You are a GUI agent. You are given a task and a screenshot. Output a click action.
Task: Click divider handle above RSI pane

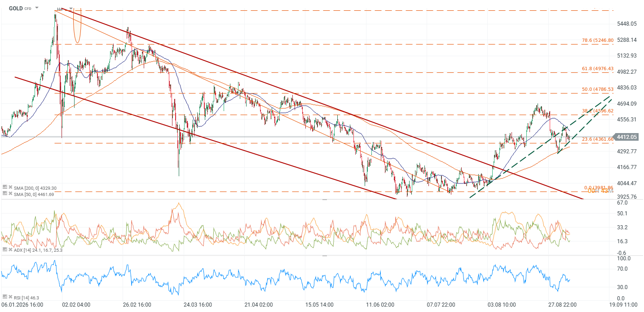coord(325,255)
